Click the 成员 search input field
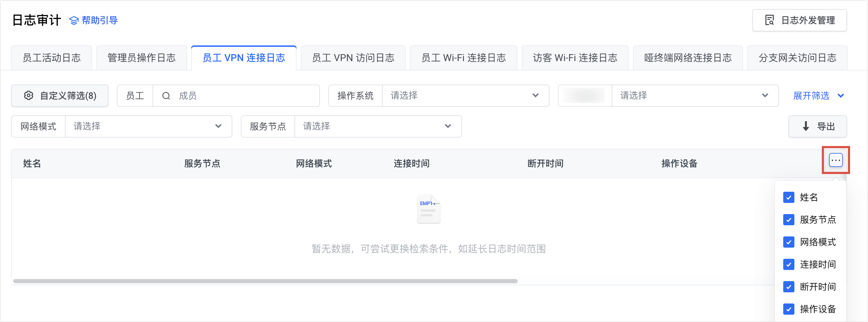The height and width of the screenshot is (322, 868). 236,96
